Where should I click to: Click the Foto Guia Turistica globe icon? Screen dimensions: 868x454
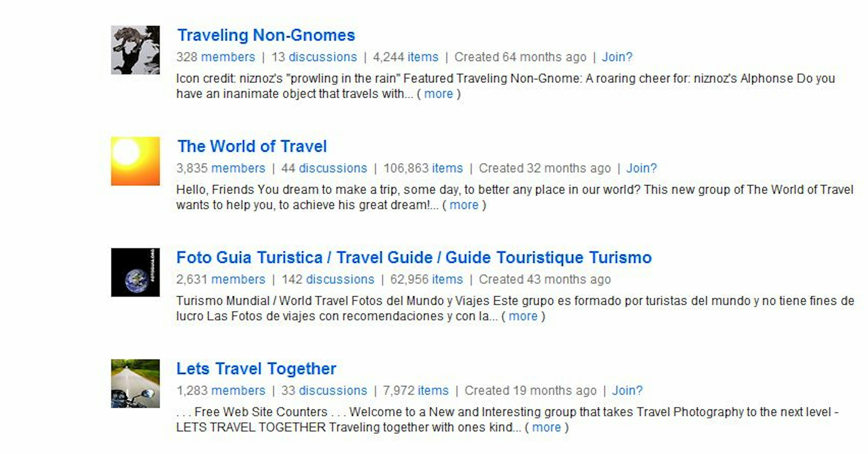click(135, 272)
